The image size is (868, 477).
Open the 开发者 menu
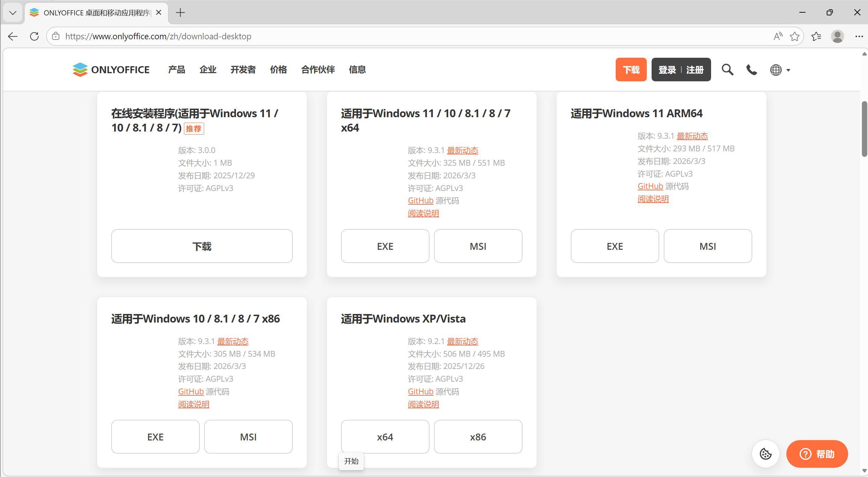pyautogui.click(x=243, y=70)
